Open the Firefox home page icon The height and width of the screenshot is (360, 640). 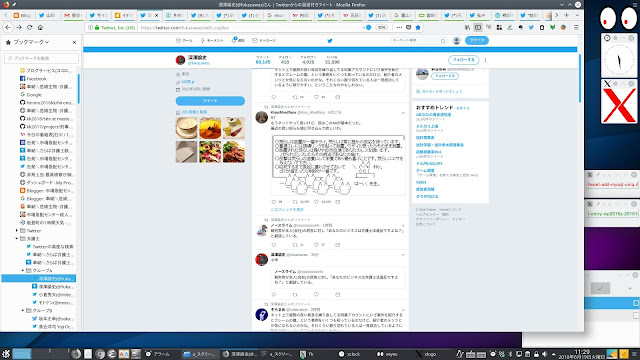pyautogui.click(x=40, y=27)
